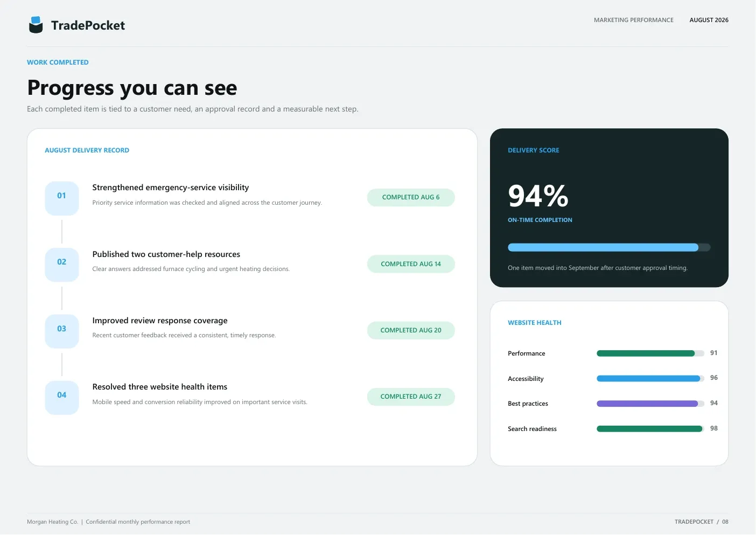
Task: Select the 04 step number badge
Action: tap(62, 398)
